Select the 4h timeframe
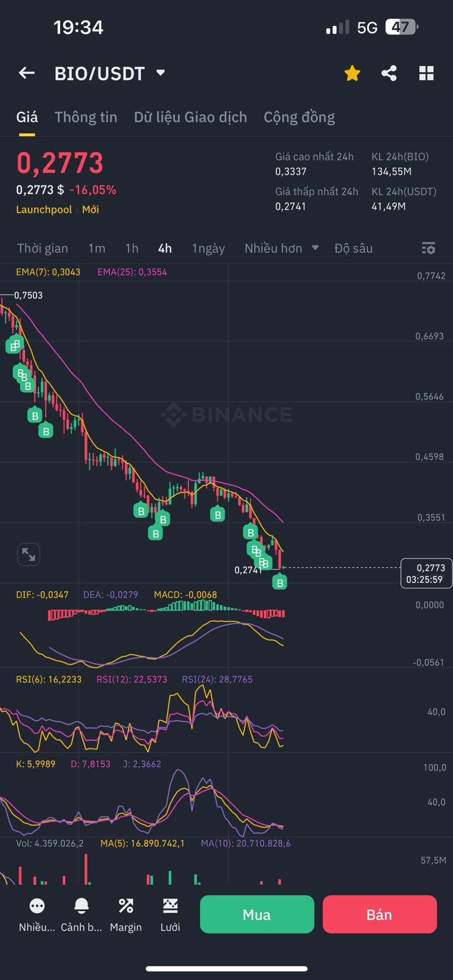Image resolution: width=453 pixels, height=980 pixels. (x=165, y=248)
